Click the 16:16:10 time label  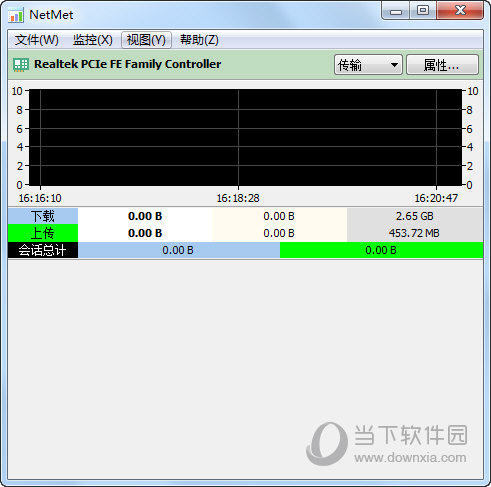[40, 198]
